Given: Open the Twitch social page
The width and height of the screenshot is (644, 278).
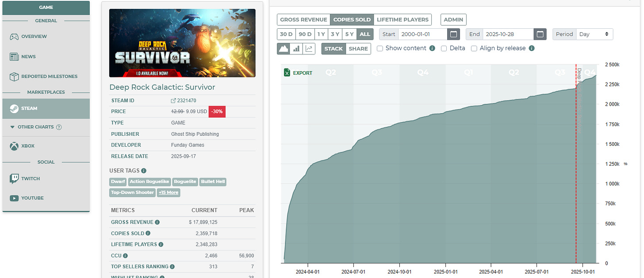Looking at the screenshot, I should coord(46,179).
